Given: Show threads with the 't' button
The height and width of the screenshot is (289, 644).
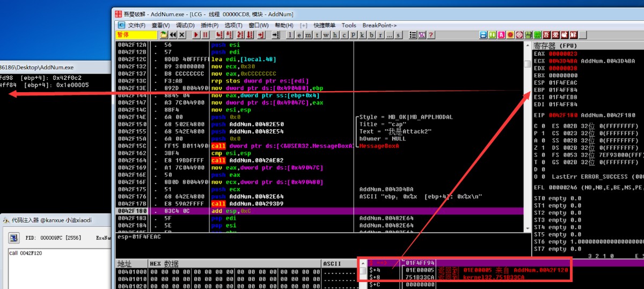Looking at the screenshot, I should [x=317, y=35].
